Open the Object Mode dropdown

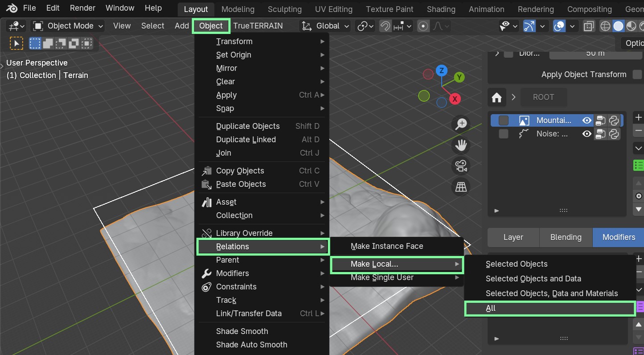pos(68,26)
